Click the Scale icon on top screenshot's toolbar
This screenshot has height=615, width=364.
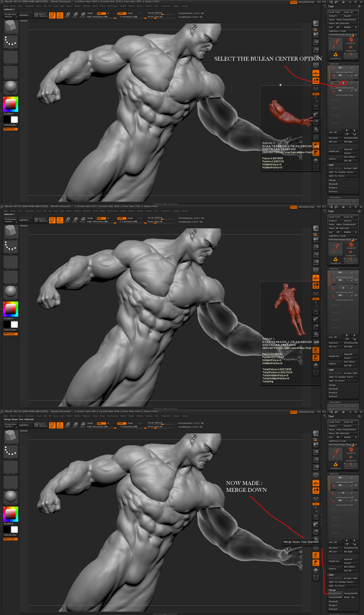pyautogui.click(x=75, y=15)
